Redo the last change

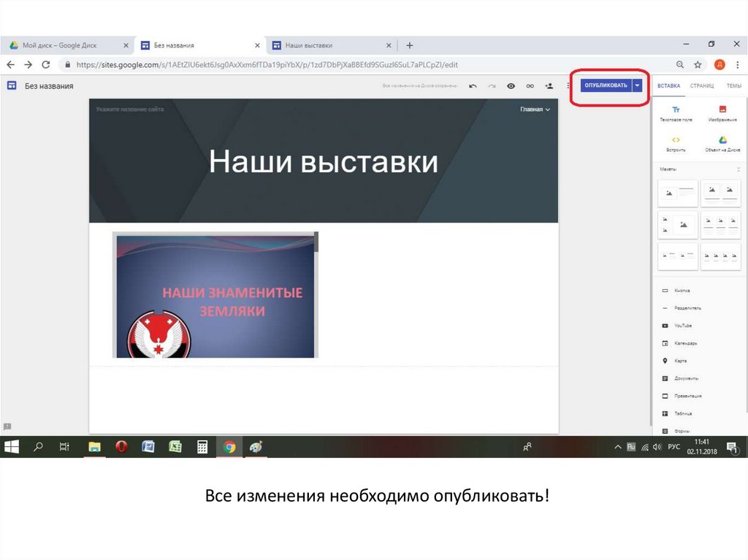click(x=492, y=86)
